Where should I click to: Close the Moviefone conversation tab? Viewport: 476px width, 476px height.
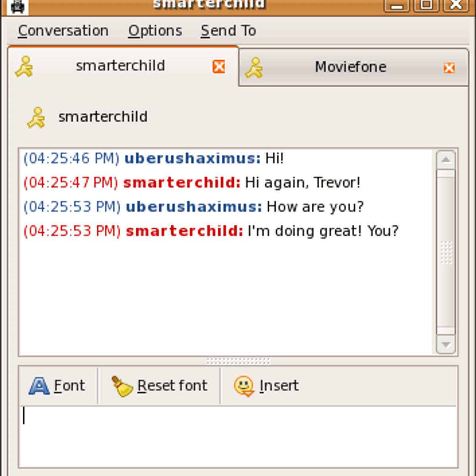pos(449,68)
